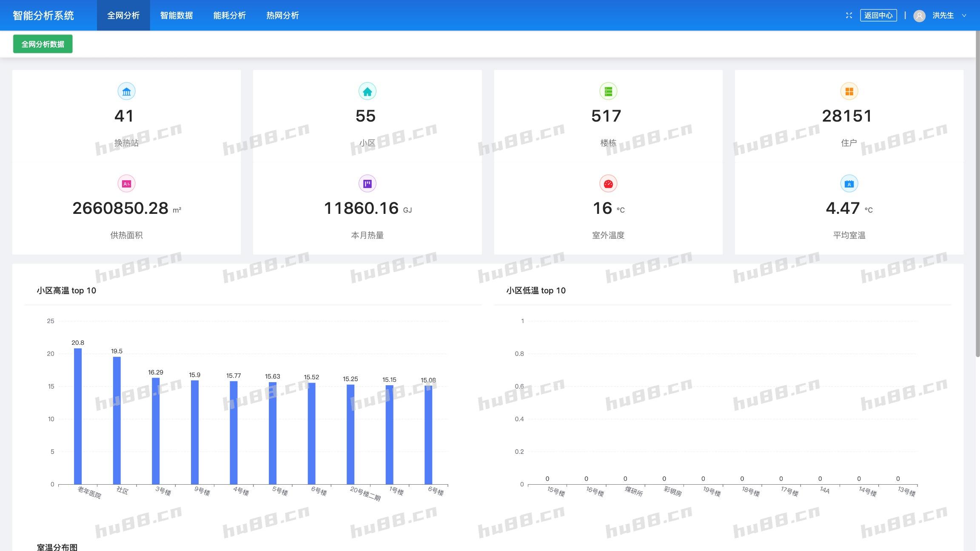
Task: Open the 能耗分析 tab
Action: [x=230, y=16]
